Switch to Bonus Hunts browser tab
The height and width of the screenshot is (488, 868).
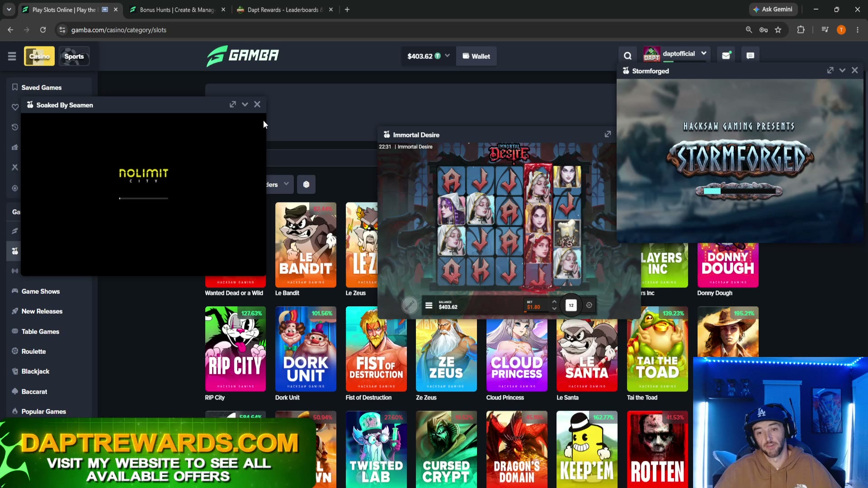(x=177, y=9)
